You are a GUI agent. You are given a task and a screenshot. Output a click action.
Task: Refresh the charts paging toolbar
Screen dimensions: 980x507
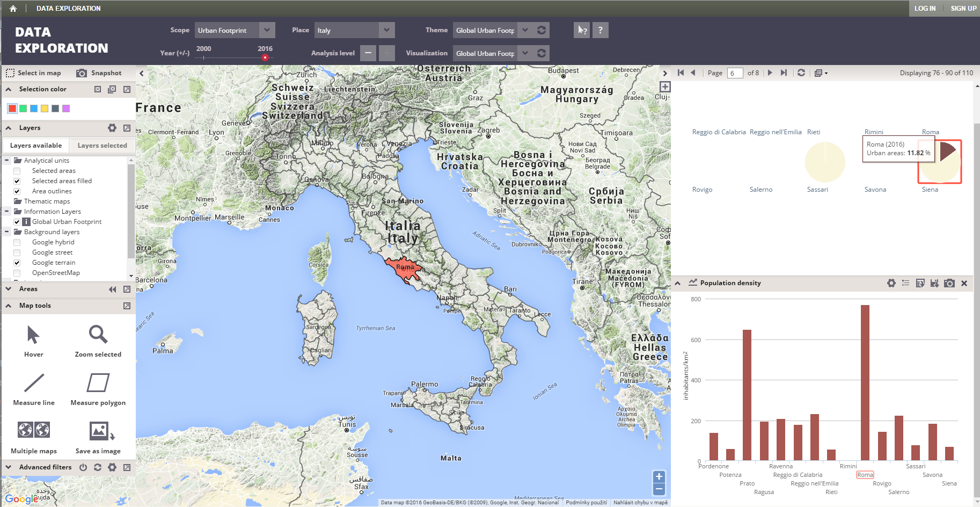(801, 73)
